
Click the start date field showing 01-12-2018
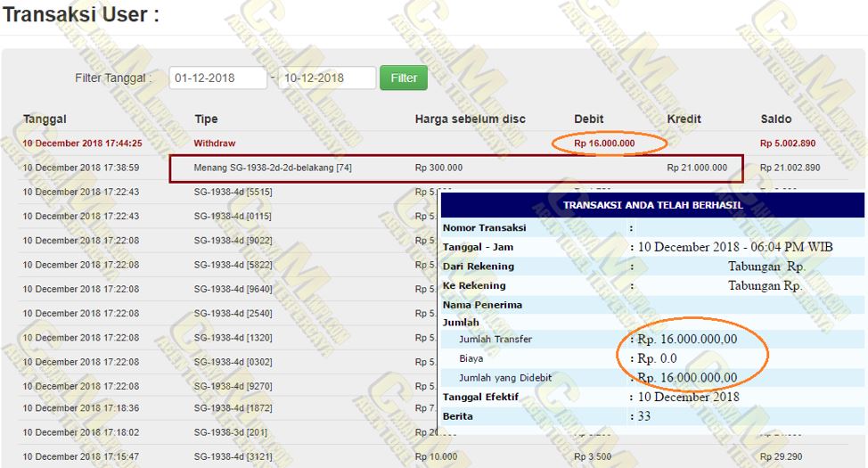click(x=217, y=78)
